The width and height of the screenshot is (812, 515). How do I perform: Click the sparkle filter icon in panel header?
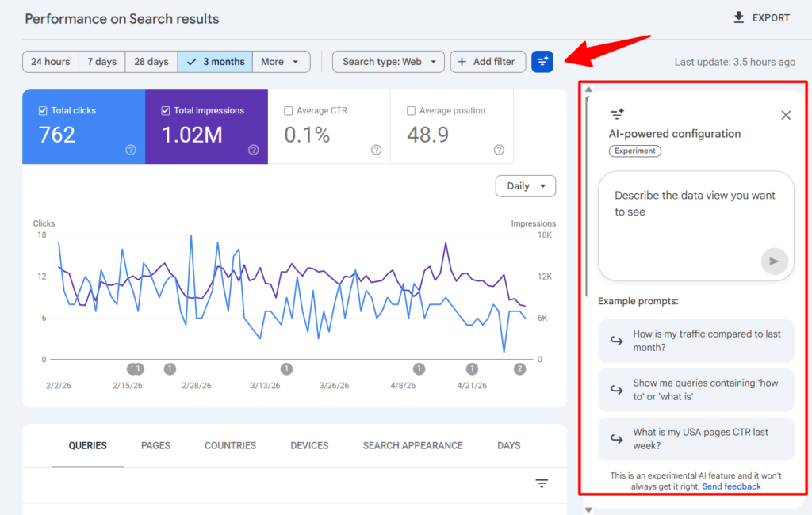(x=617, y=114)
